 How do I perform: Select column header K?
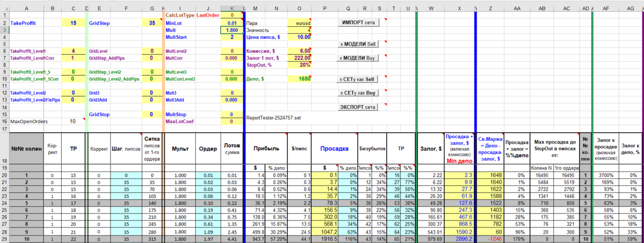point(231,9)
